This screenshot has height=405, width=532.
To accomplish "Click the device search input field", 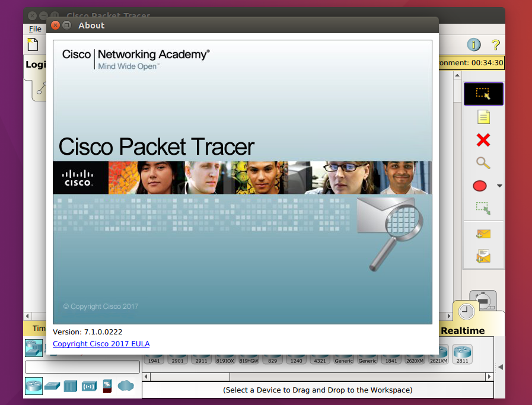I will tap(82, 367).
